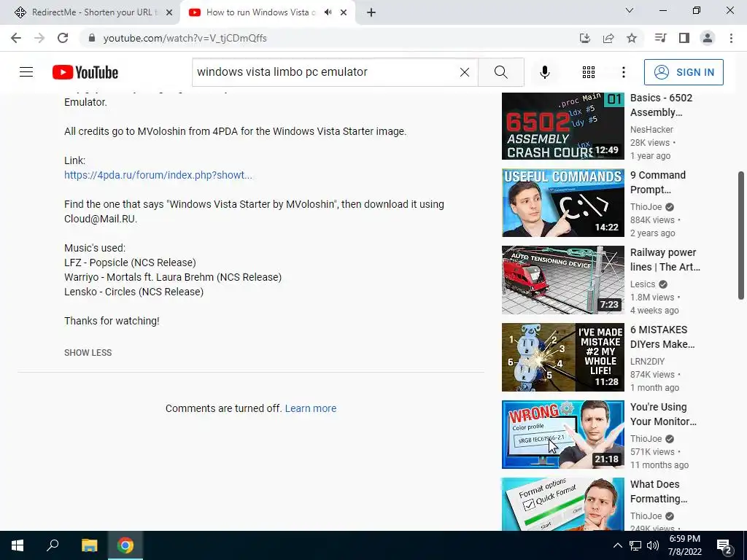
Task: Visit the Lesics channel name
Action: (643, 284)
